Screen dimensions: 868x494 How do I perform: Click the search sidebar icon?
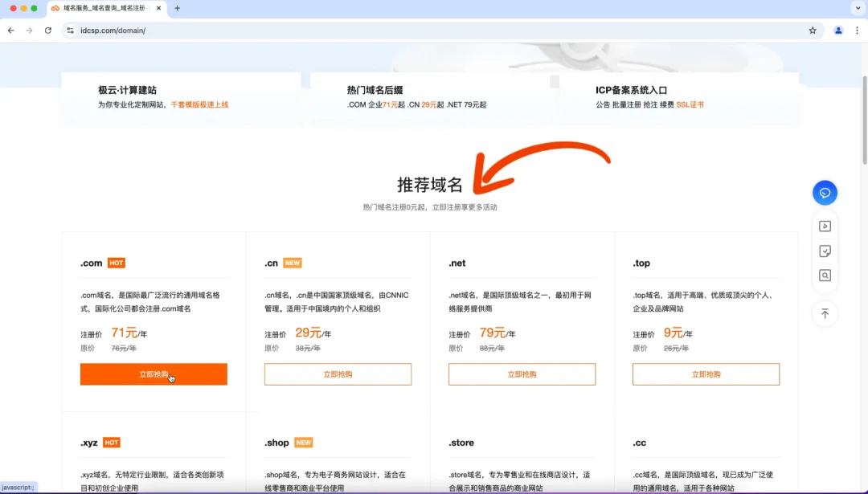tap(825, 276)
